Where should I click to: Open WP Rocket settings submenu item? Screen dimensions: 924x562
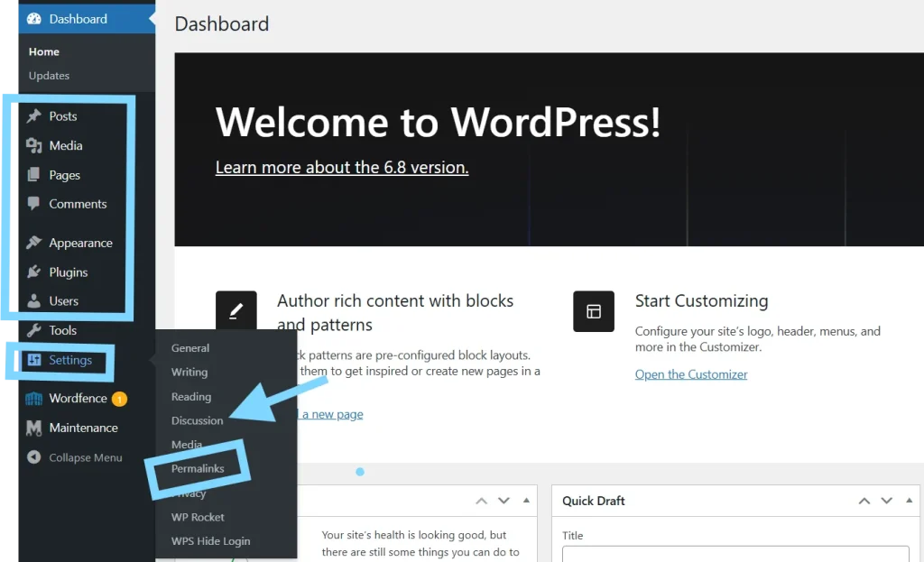pos(198,517)
